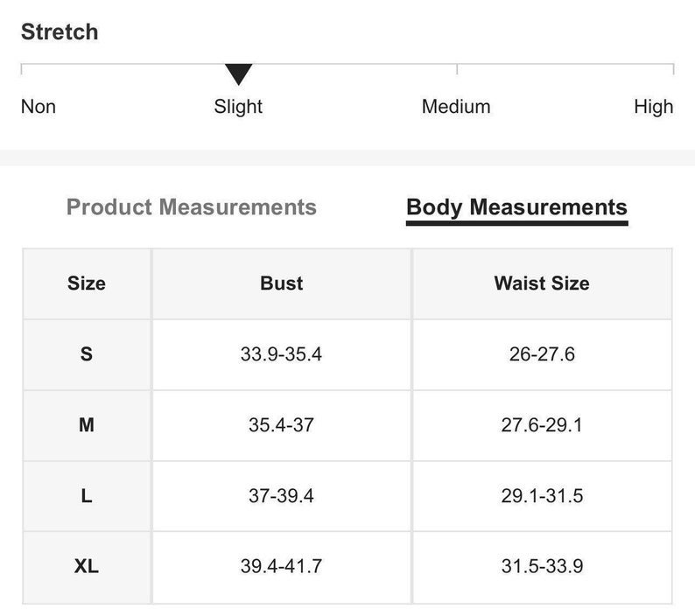Click the Waist Size column header
This screenshot has height=616, width=695.
coord(542,283)
